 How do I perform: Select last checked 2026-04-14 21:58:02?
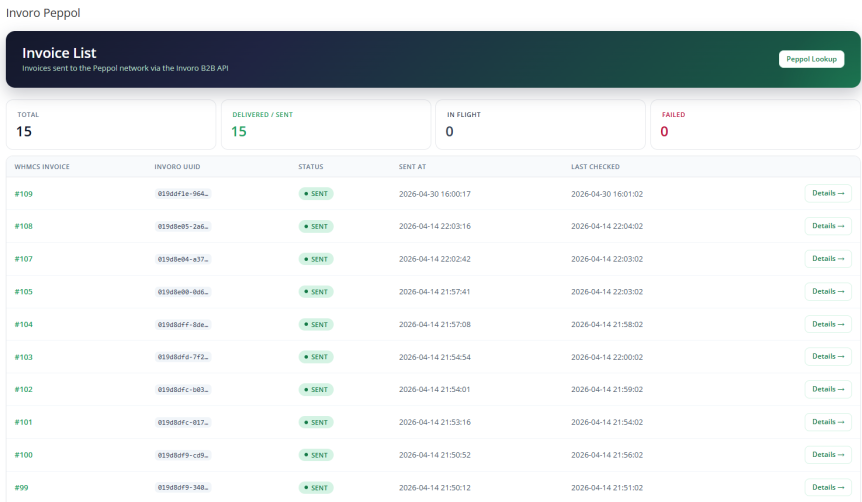607,324
